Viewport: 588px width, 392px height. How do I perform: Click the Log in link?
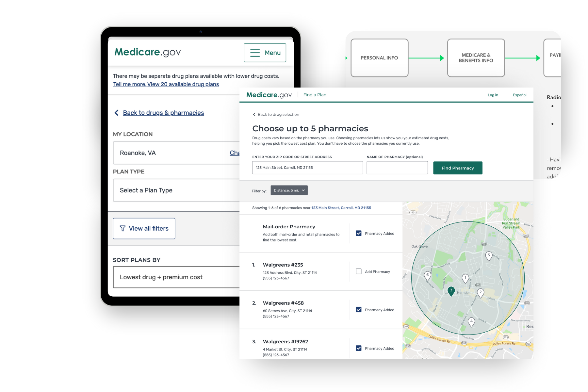coord(493,95)
